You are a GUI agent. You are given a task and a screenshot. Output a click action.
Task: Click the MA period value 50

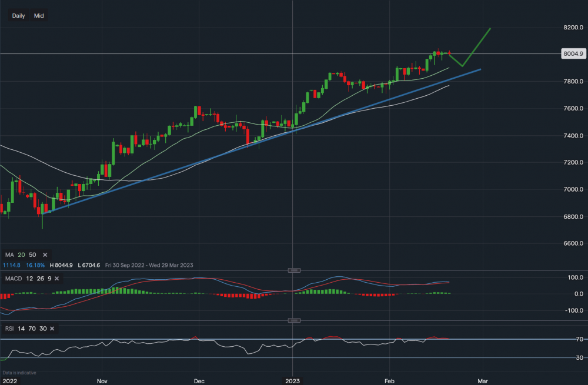32,255
